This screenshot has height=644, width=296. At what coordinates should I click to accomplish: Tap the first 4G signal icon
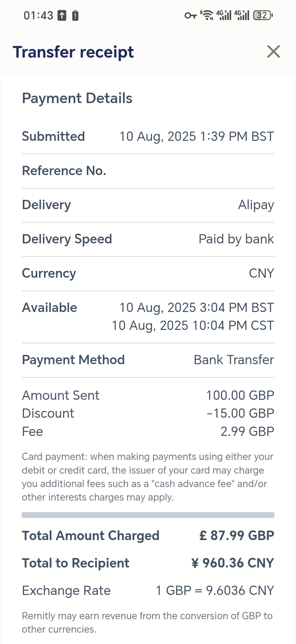click(x=224, y=15)
